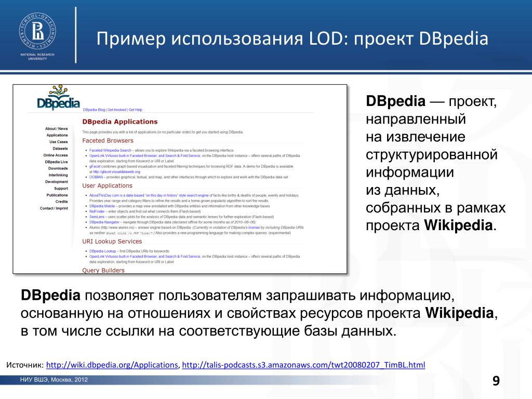Click the footer text НИУ ВШЭ, Москва, 2012
The image size is (532, 399).
pyautogui.click(x=54, y=380)
